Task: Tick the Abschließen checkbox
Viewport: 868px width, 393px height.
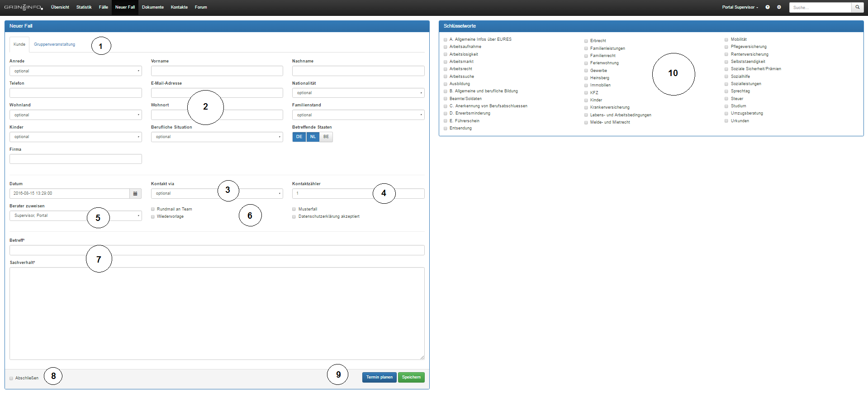Action: (x=11, y=378)
